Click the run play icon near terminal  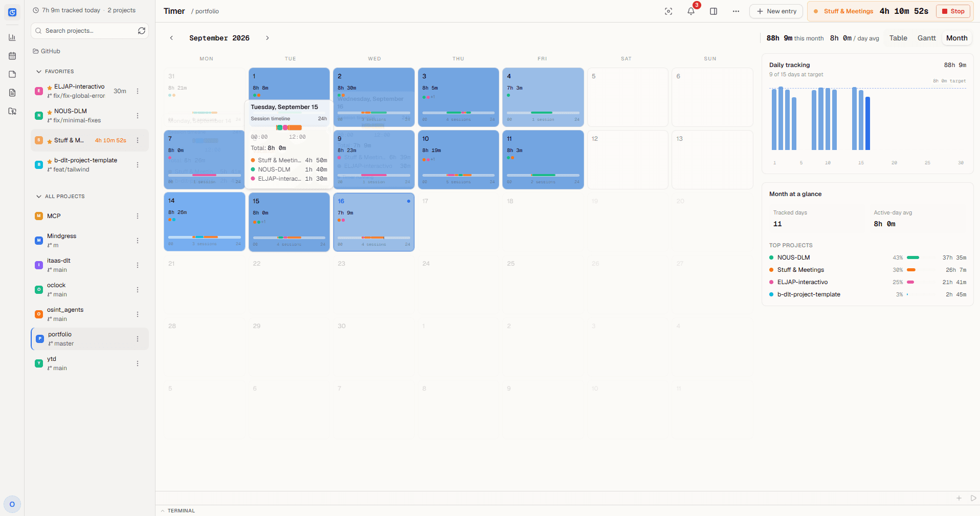coord(973,498)
